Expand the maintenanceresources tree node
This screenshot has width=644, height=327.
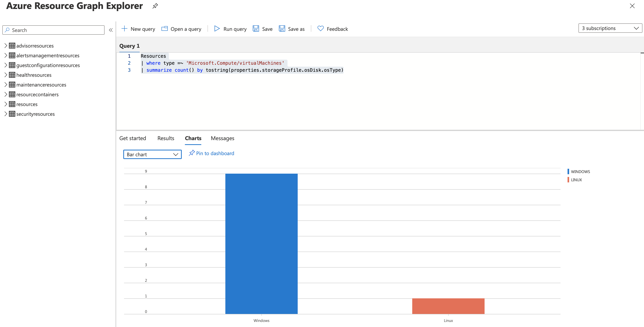[x=5, y=84]
